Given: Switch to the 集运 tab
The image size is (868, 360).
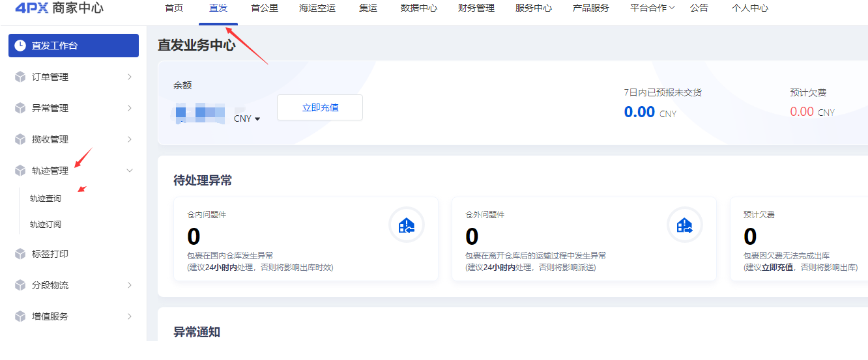Looking at the screenshot, I should [368, 8].
